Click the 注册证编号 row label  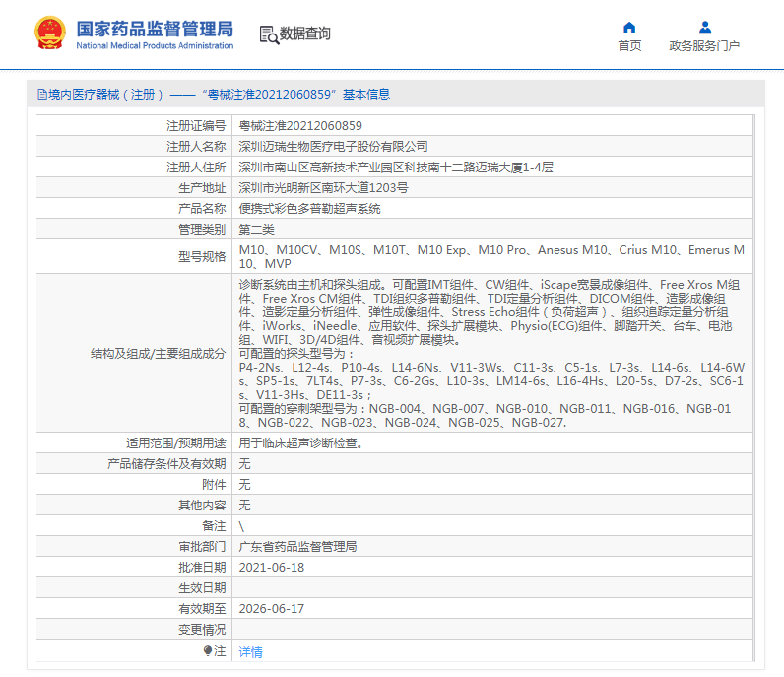tap(196, 125)
